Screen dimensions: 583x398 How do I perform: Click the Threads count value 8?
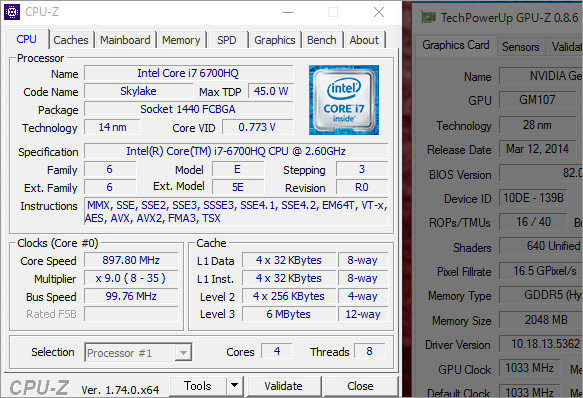pyautogui.click(x=370, y=351)
